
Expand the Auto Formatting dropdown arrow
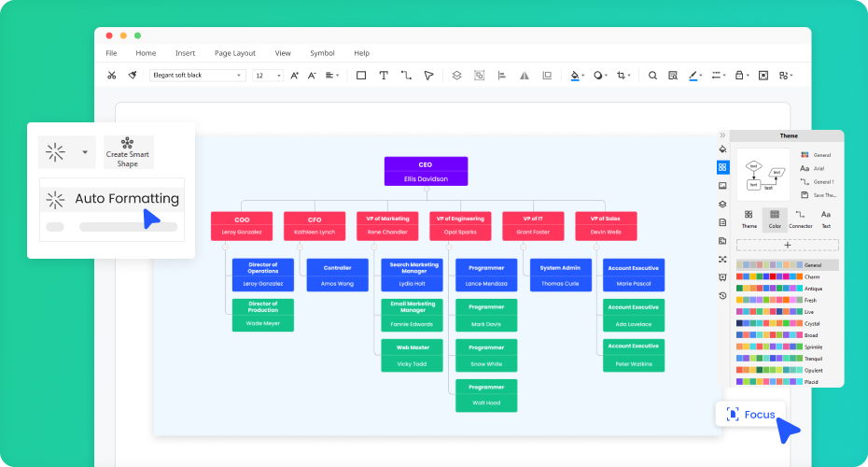point(85,151)
